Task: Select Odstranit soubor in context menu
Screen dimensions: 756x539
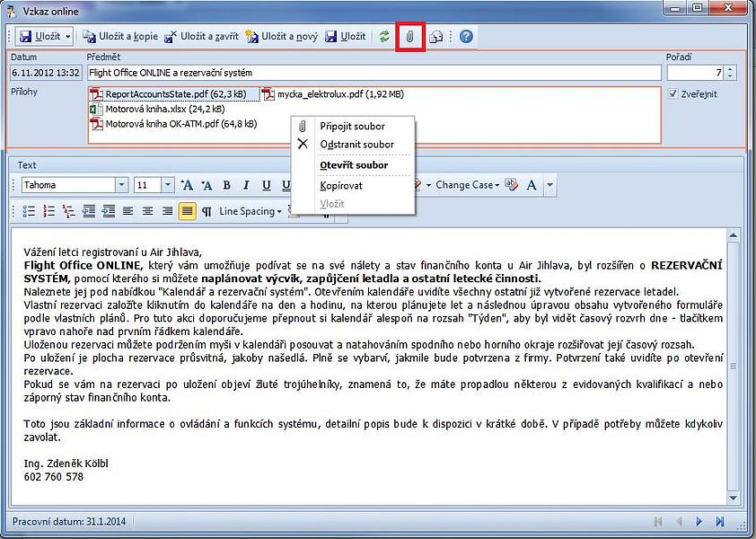Action: point(356,145)
